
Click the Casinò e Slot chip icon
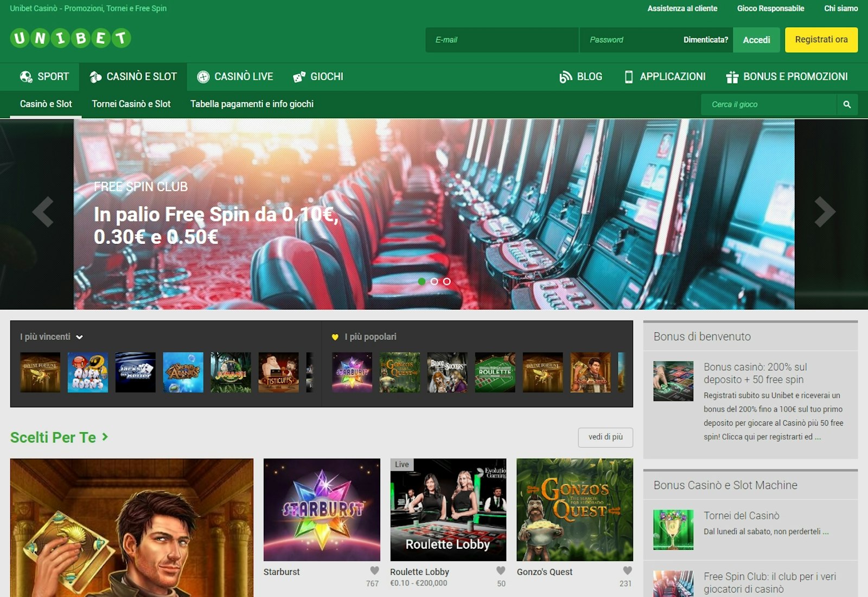(x=95, y=76)
